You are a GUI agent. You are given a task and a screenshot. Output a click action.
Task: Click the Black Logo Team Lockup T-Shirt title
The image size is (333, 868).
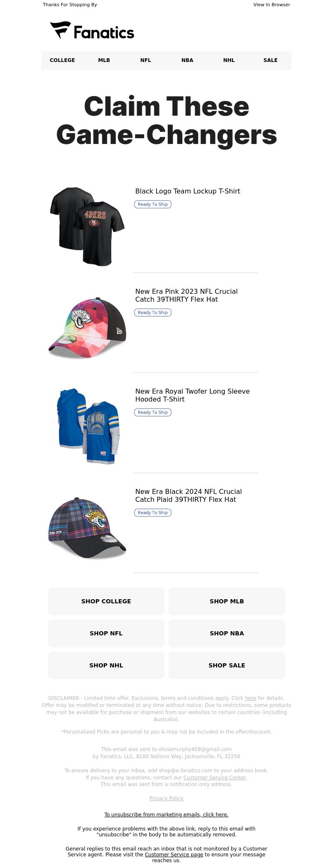click(x=188, y=191)
